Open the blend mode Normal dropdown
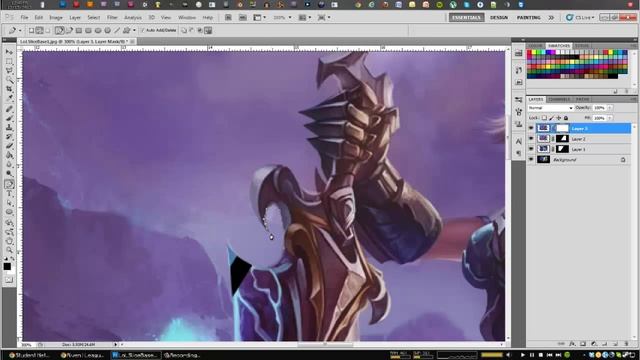The width and height of the screenshot is (640, 360). click(551, 108)
